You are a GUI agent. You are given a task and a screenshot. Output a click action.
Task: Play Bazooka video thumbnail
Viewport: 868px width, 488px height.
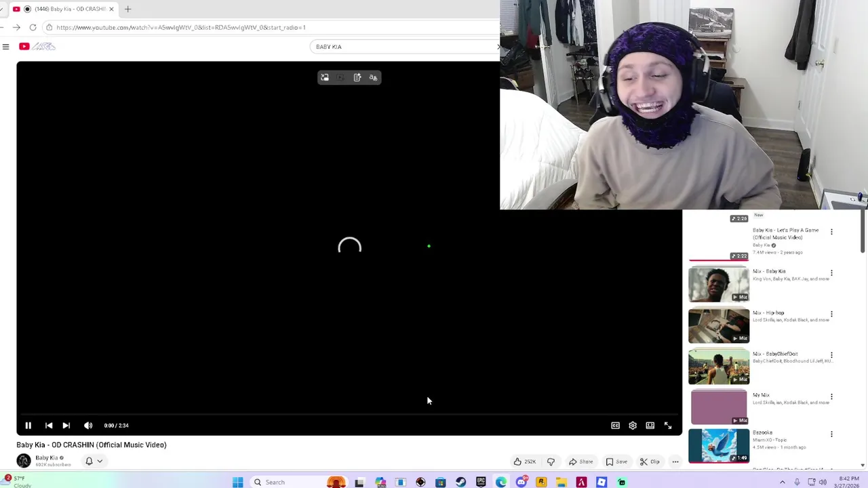coord(719,445)
